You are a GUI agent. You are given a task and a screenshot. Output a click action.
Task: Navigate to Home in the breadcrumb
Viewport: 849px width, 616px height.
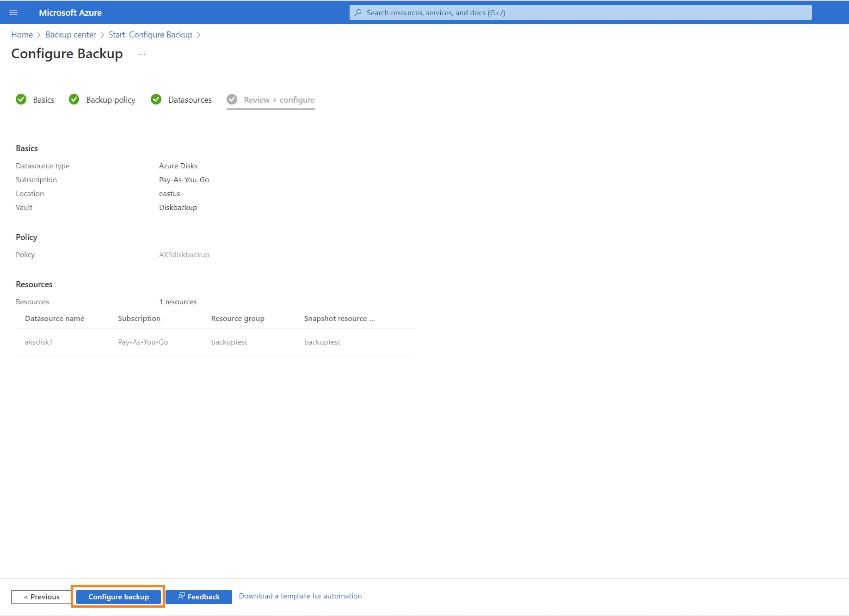point(22,35)
